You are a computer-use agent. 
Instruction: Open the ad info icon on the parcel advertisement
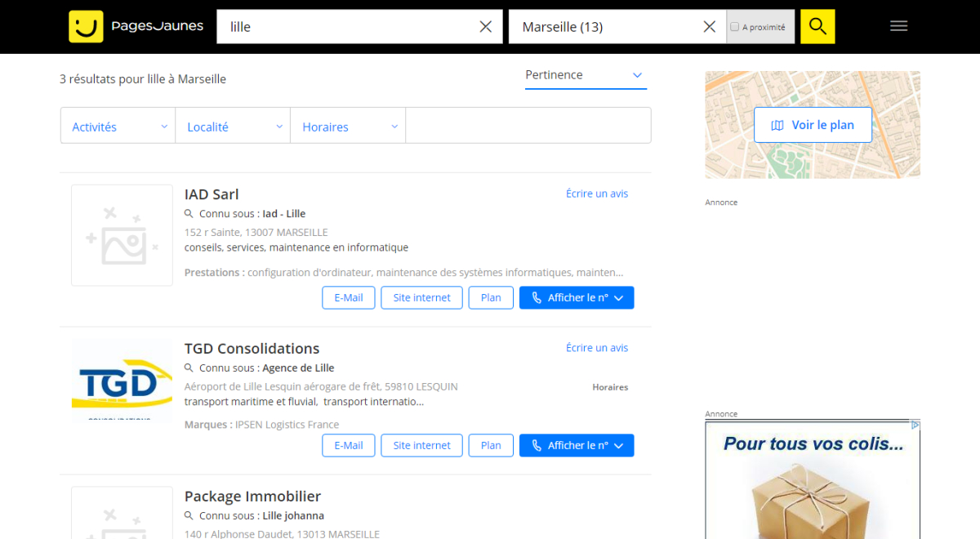coord(915,425)
